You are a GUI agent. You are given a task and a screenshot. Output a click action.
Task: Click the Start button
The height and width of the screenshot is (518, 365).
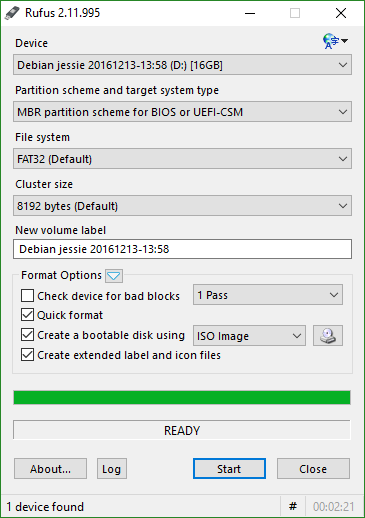(229, 469)
